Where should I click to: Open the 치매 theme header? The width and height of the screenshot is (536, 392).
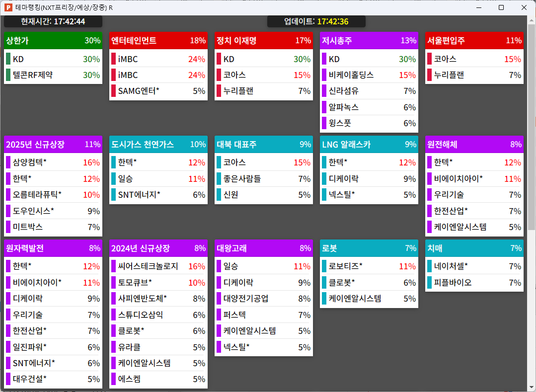click(x=474, y=248)
